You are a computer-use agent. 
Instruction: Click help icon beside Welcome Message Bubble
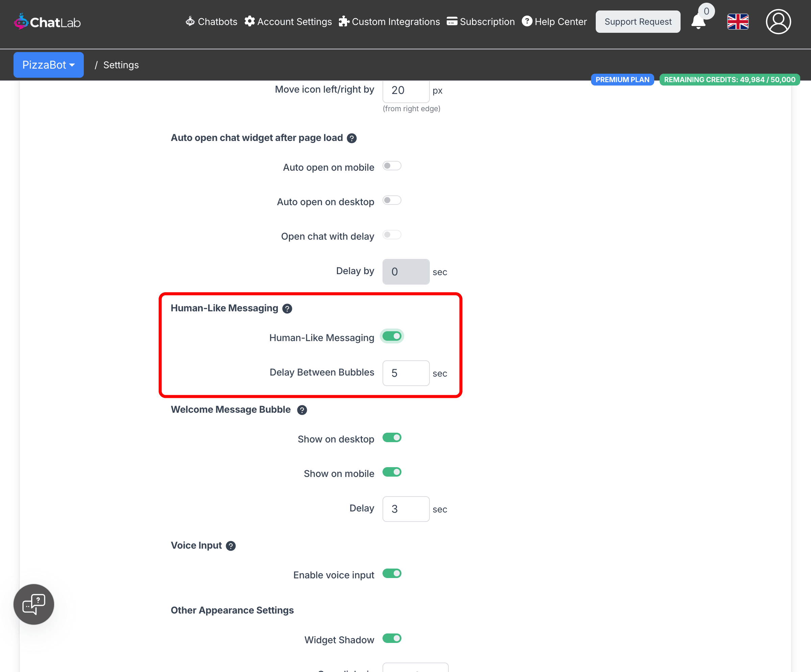302,410
